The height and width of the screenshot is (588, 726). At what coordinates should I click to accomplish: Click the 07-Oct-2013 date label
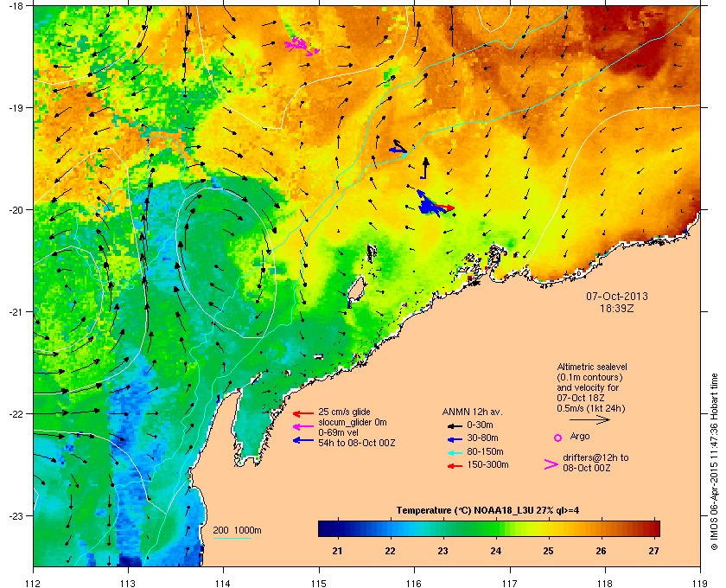(x=617, y=296)
